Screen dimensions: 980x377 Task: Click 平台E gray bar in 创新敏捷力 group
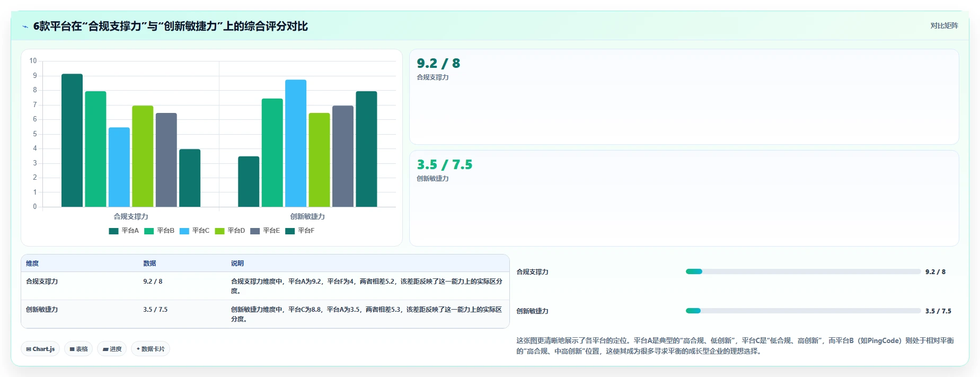click(343, 156)
